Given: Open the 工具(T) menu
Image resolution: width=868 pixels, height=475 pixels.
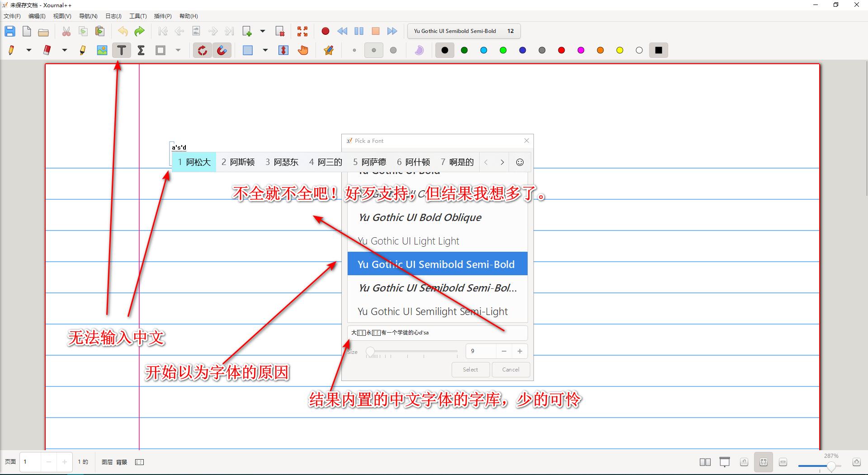Looking at the screenshot, I should [x=138, y=16].
